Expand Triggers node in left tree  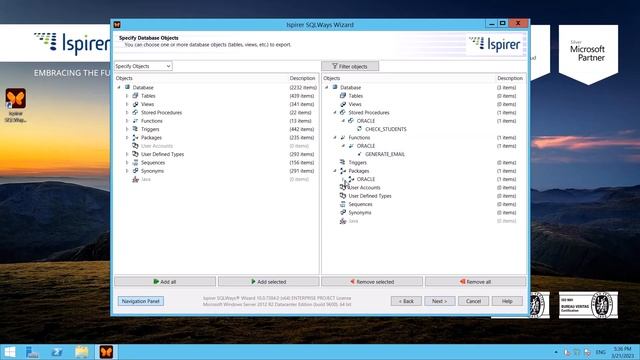click(127, 129)
